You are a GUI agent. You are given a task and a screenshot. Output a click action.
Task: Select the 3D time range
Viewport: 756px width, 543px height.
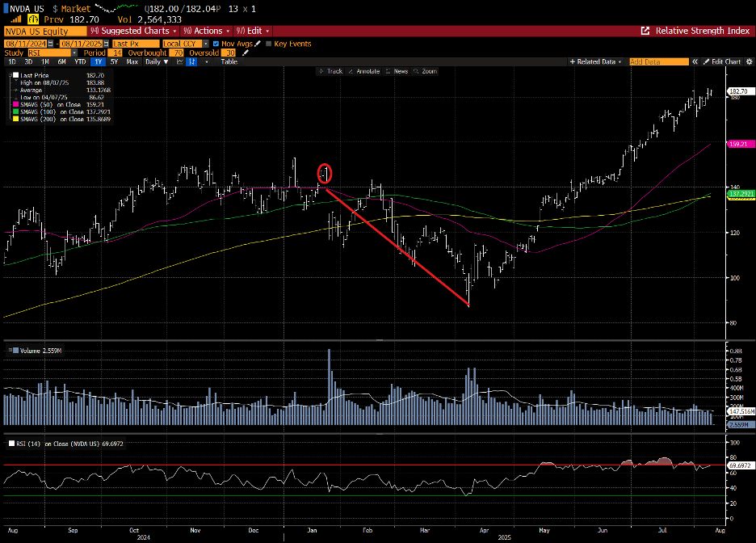[28, 61]
